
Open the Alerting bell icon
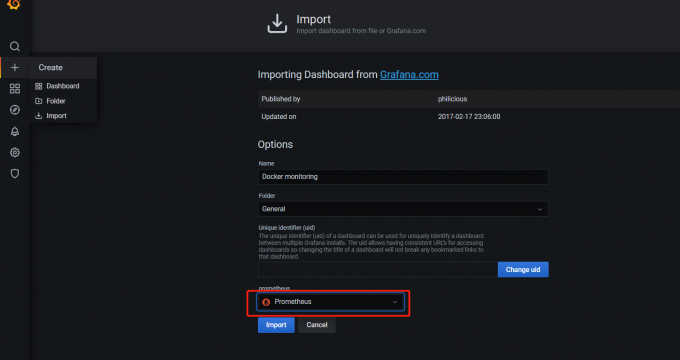[15, 131]
